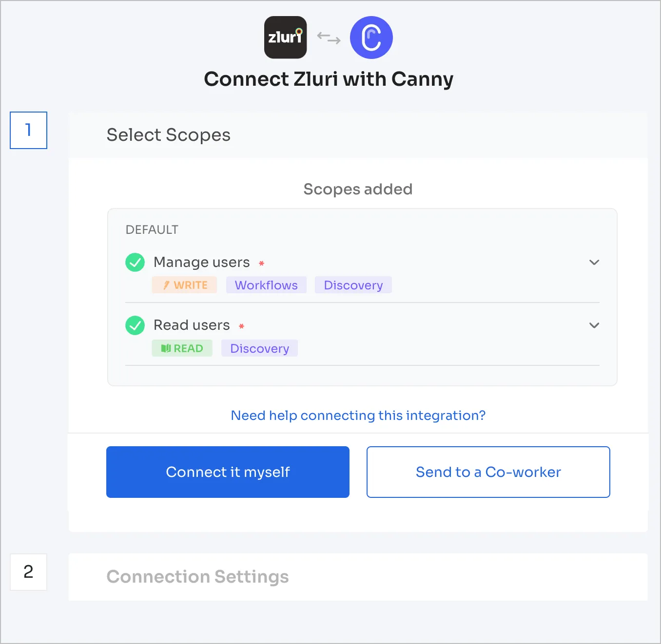Image resolution: width=661 pixels, height=644 pixels.
Task: Click the Manage users scope label
Action: [202, 262]
